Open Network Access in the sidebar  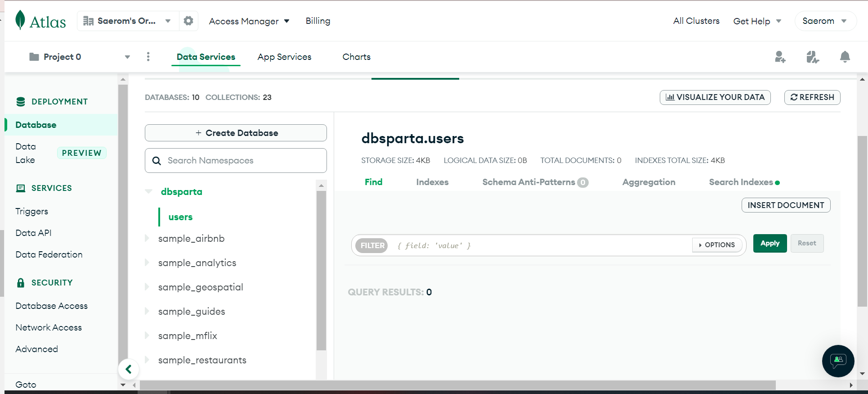(49, 327)
